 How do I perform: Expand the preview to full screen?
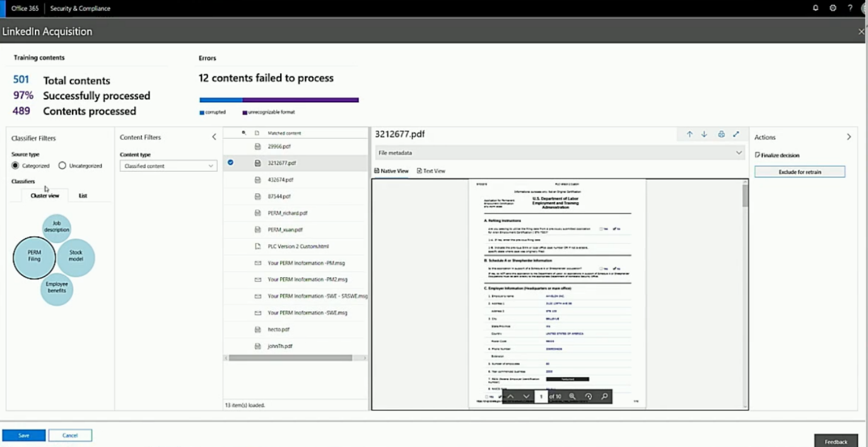tap(736, 134)
